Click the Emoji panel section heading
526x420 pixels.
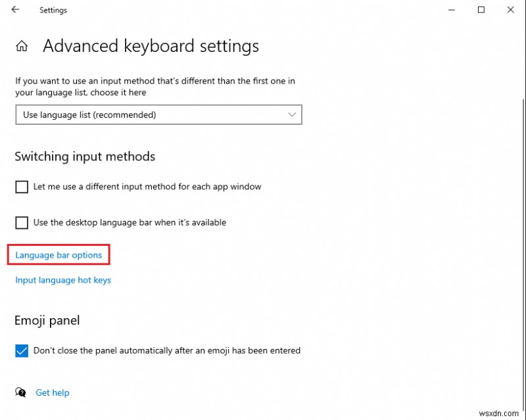pos(47,320)
